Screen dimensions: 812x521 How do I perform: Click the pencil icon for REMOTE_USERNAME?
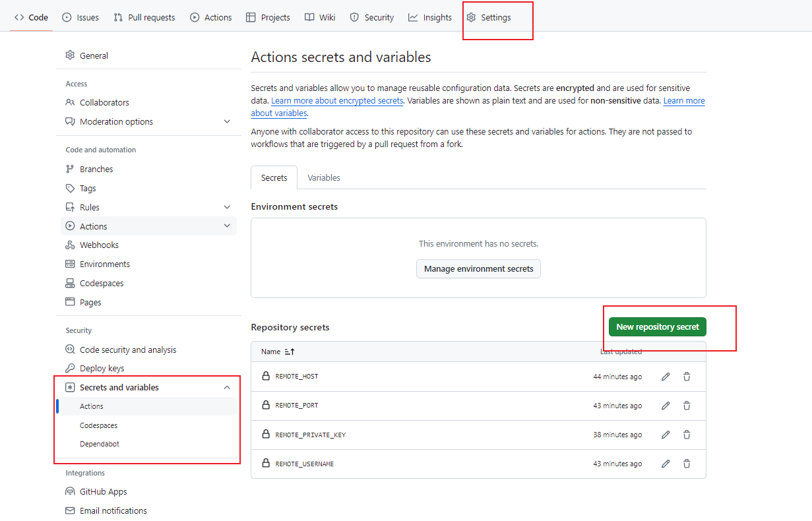point(666,464)
